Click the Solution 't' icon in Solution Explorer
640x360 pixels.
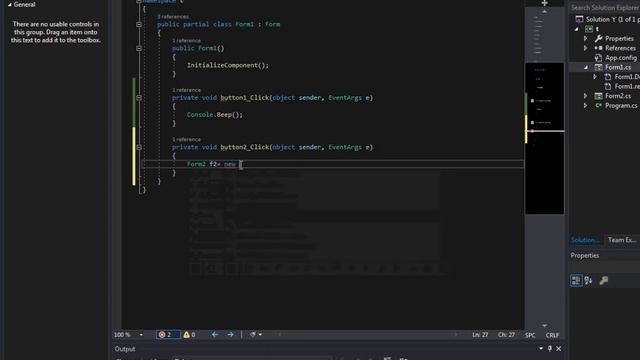point(579,20)
